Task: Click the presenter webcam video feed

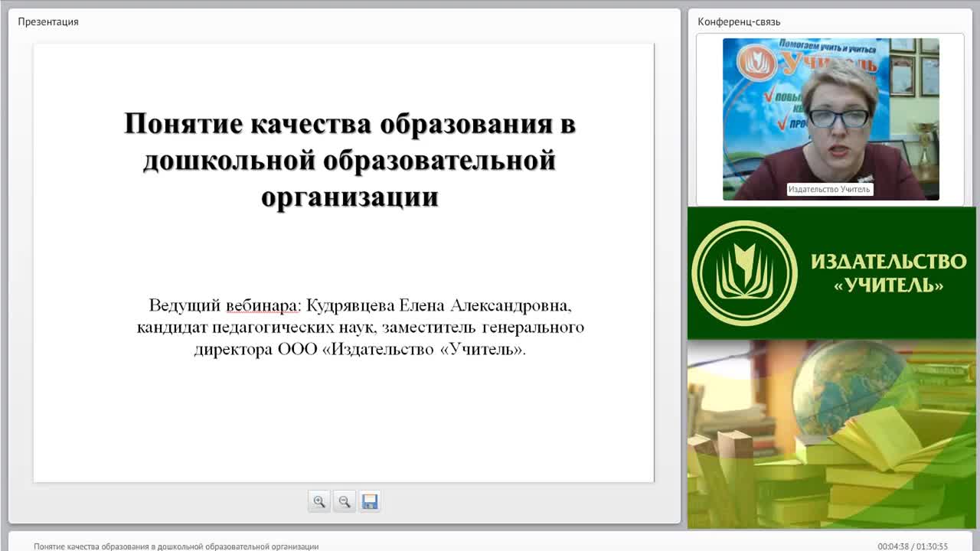Action: 831,119
